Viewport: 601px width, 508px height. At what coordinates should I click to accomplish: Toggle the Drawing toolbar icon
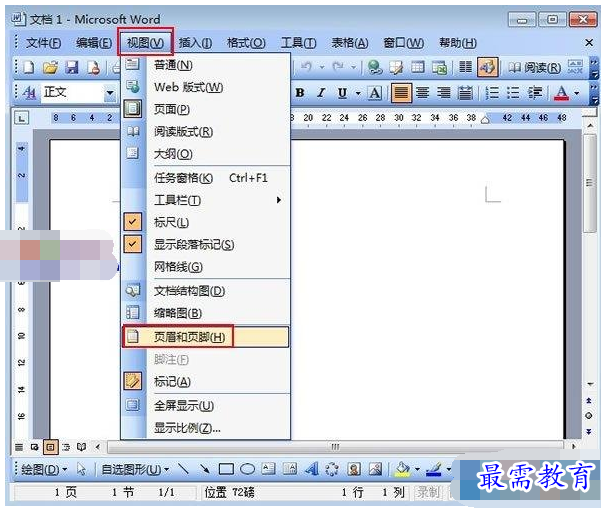[488, 67]
